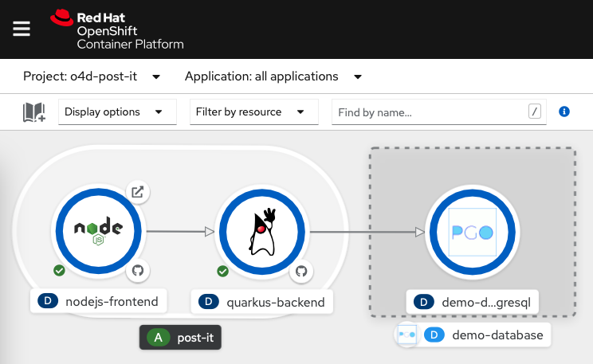
Task: Click the small PGO icon by demo-database
Action: (x=407, y=335)
